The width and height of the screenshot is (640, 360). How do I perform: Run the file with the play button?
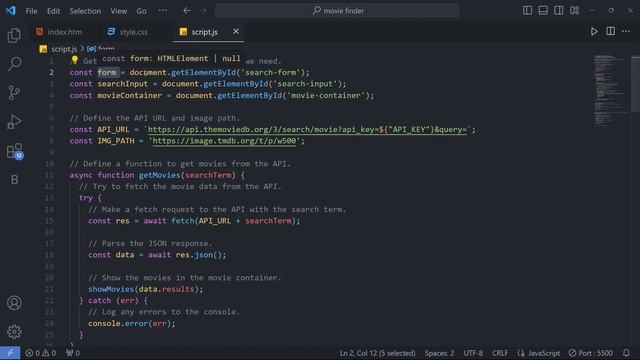click(594, 31)
